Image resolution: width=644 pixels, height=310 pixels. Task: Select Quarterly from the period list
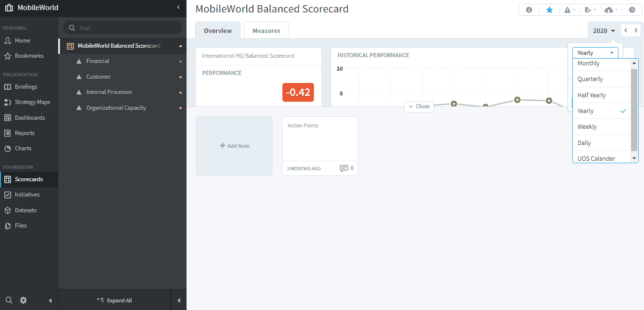[602, 79]
